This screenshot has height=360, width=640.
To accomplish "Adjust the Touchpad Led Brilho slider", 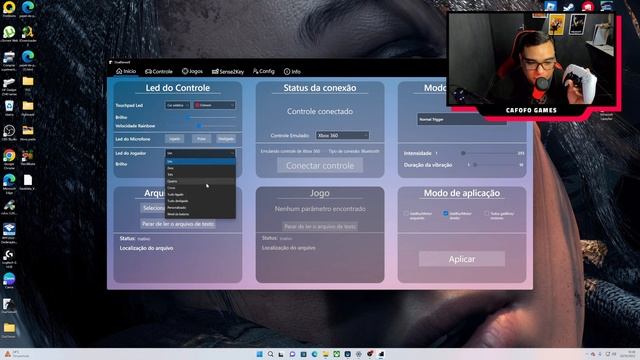I will point(200,117).
